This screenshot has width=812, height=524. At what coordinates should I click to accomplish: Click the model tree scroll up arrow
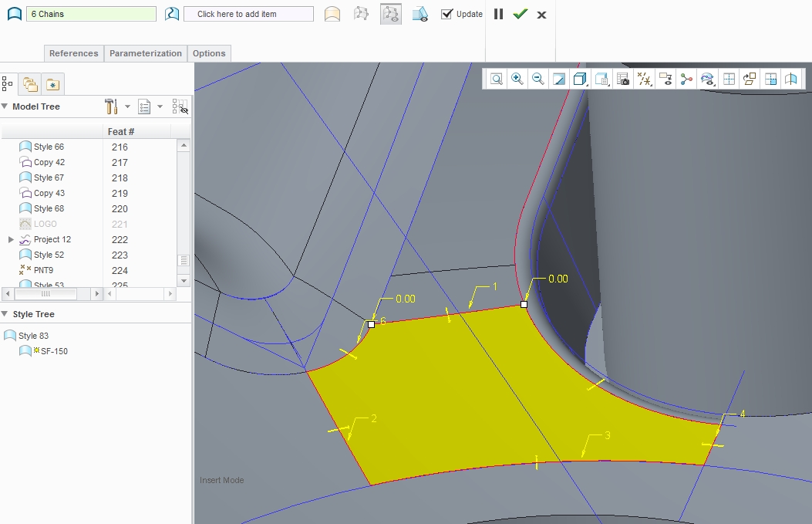pos(184,146)
